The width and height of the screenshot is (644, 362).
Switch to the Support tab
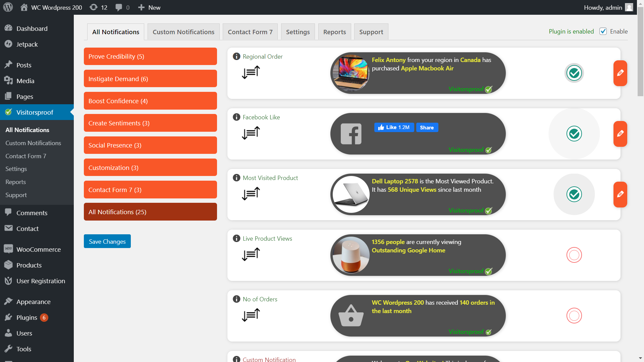point(371,32)
